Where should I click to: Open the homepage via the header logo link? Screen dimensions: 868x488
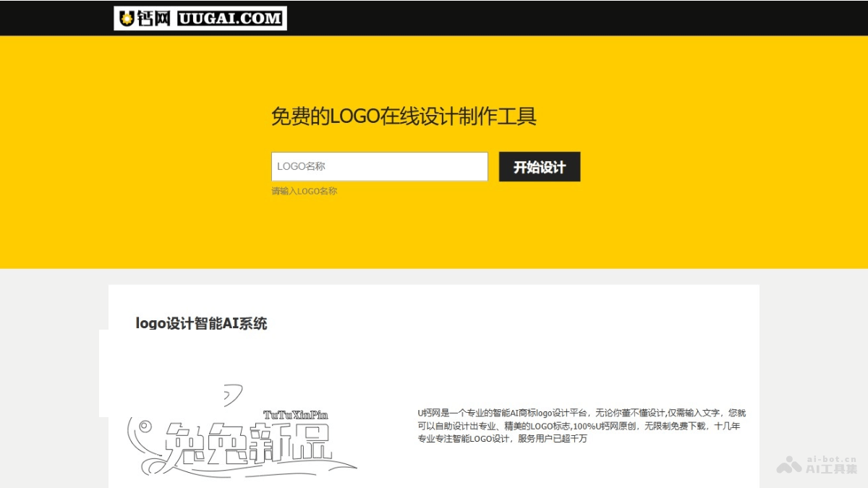tap(199, 17)
